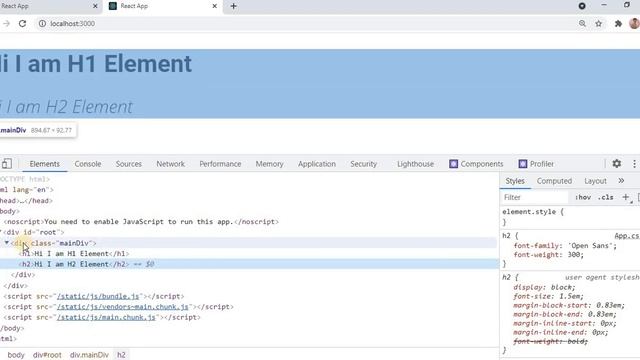
Task: Toggle the :hov element state button
Action: [x=583, y=197]
